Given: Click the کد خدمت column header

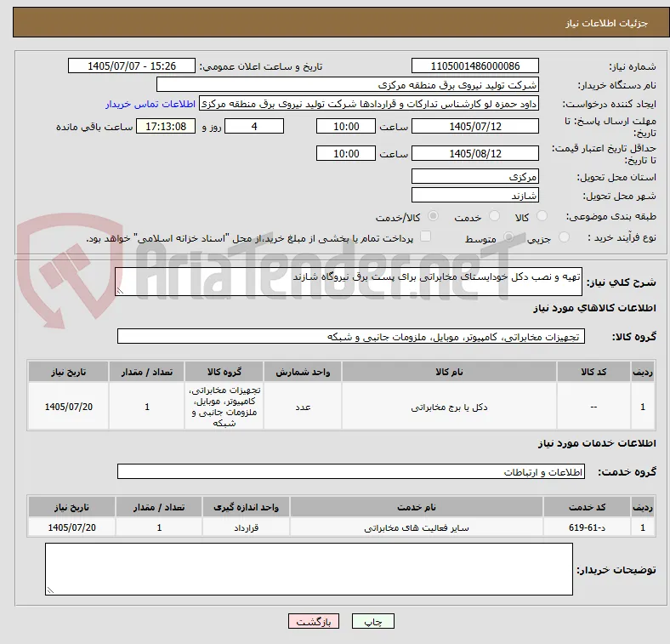Looking at the screenshot, I should pos(587,507).
